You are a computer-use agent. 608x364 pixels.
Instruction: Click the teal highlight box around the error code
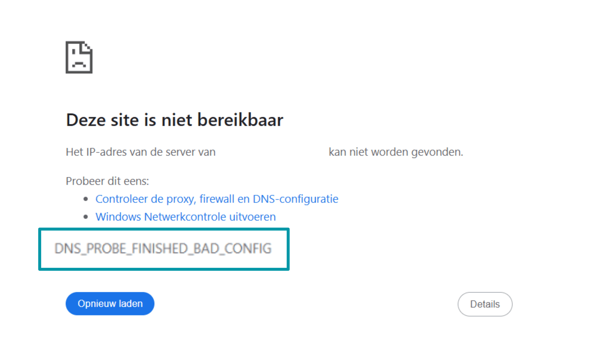pos(164,229)
